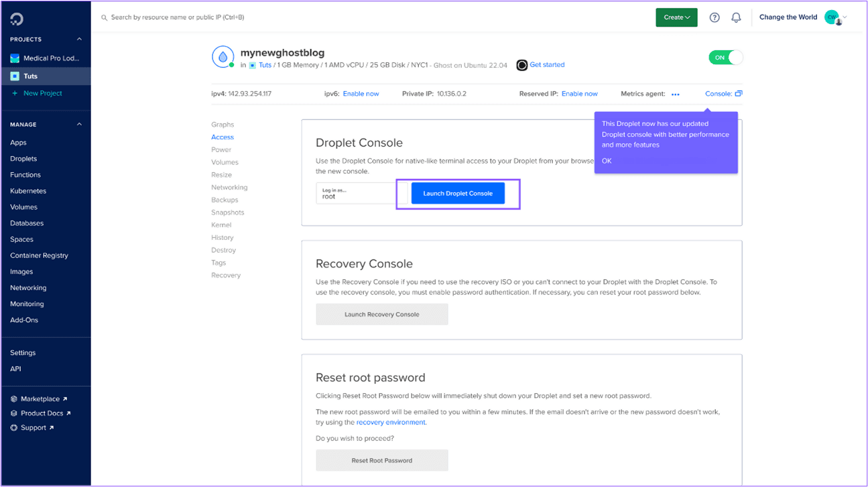868x487 pixels.
Task: Open the Recovery tab
Action: [226, 275]
